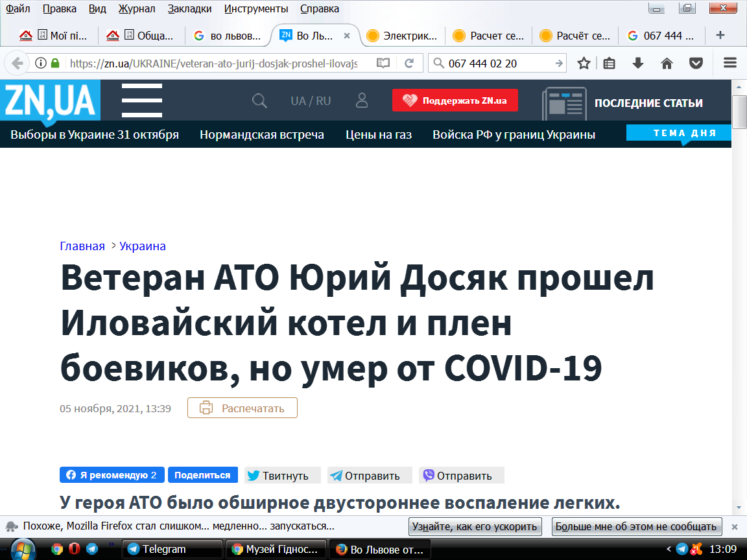Open Firefox downloads arrow icon
Viewport: 747px width, 560px height.
point(638,64)
